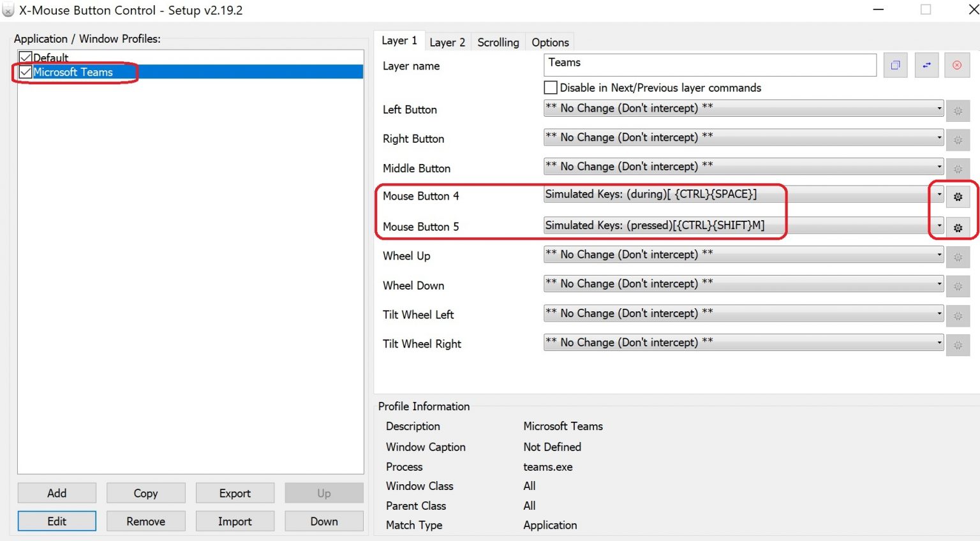Viewport: 980px width, 541px height.
Task: Click the Export button
Action: 235,493
